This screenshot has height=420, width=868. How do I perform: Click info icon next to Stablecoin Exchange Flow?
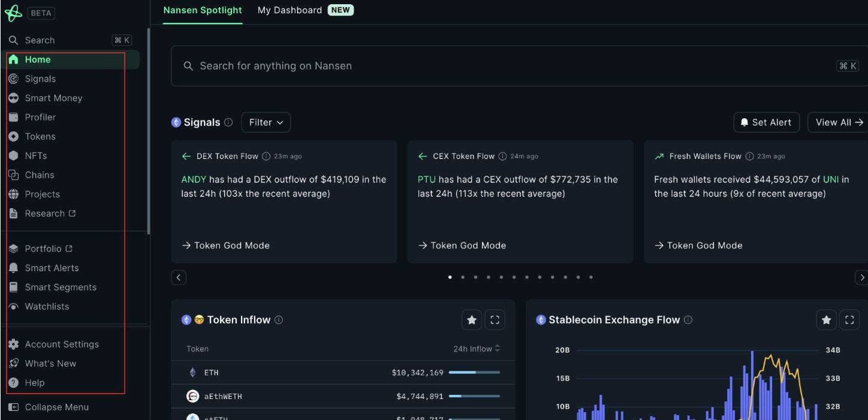tap(688, 320)
